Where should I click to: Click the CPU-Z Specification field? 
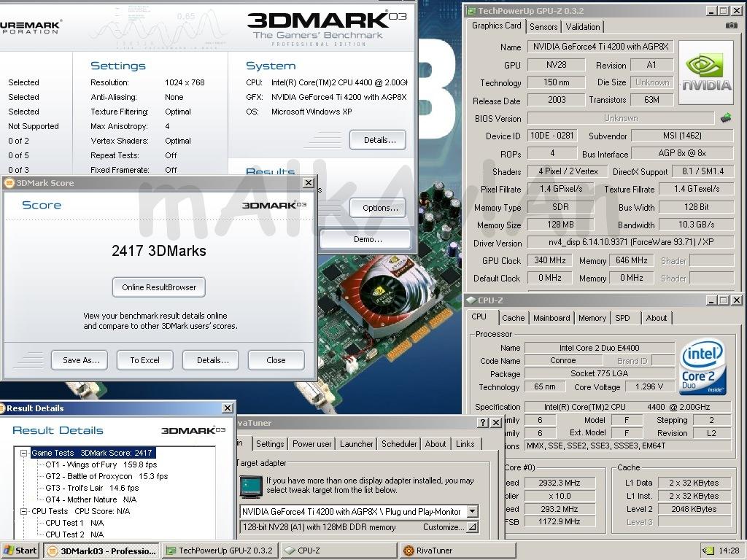(627, 407)
